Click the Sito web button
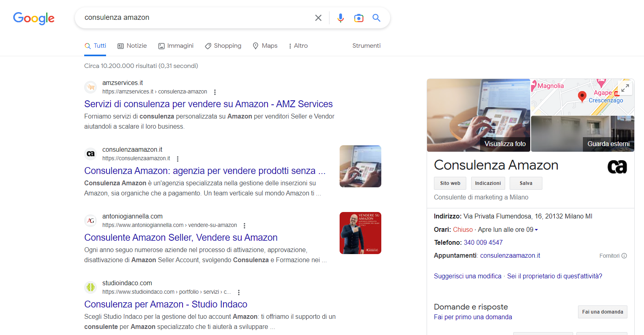The height and width of the screenshot is (335, 644). [x=450, y=183]
